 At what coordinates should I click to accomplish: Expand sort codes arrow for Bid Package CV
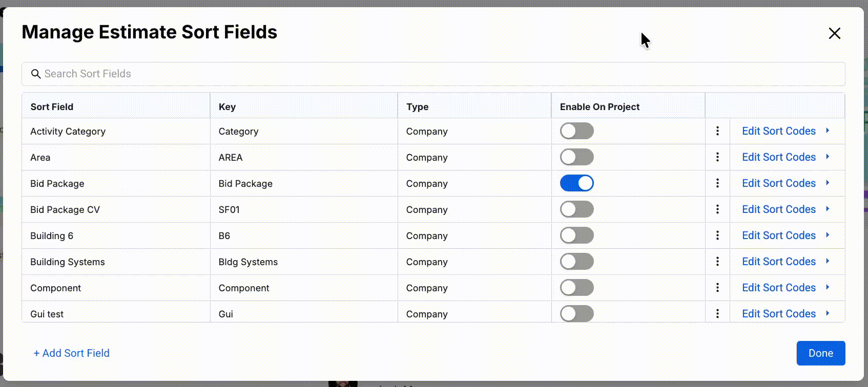pyautogui.click(x=828, y=209)
